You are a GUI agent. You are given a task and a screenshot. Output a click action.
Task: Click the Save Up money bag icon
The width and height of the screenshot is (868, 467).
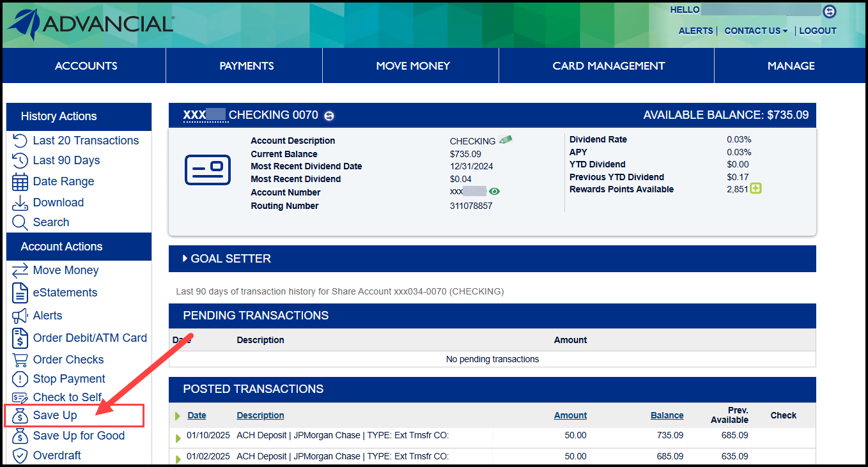[20, 416]
